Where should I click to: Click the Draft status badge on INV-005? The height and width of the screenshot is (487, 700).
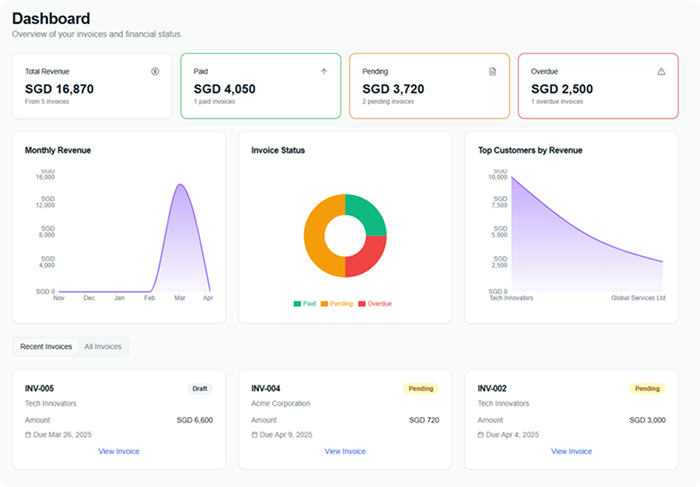point(200,389)
